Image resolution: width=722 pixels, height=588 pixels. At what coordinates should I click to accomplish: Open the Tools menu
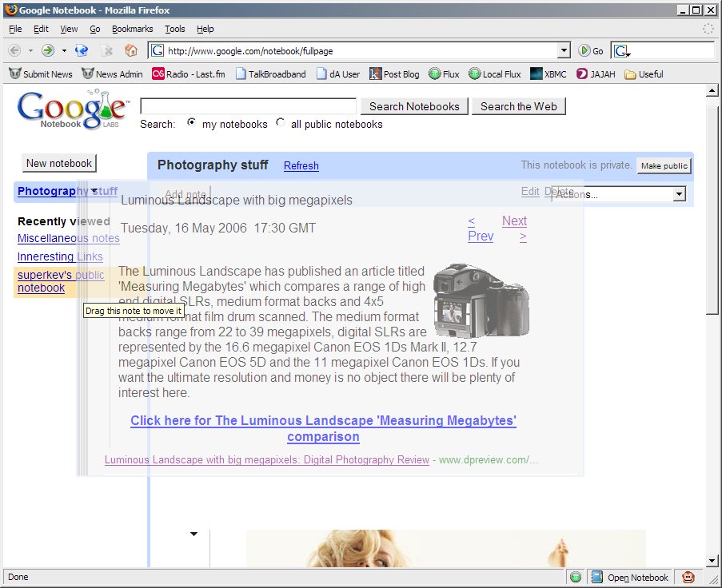(174, 29)
